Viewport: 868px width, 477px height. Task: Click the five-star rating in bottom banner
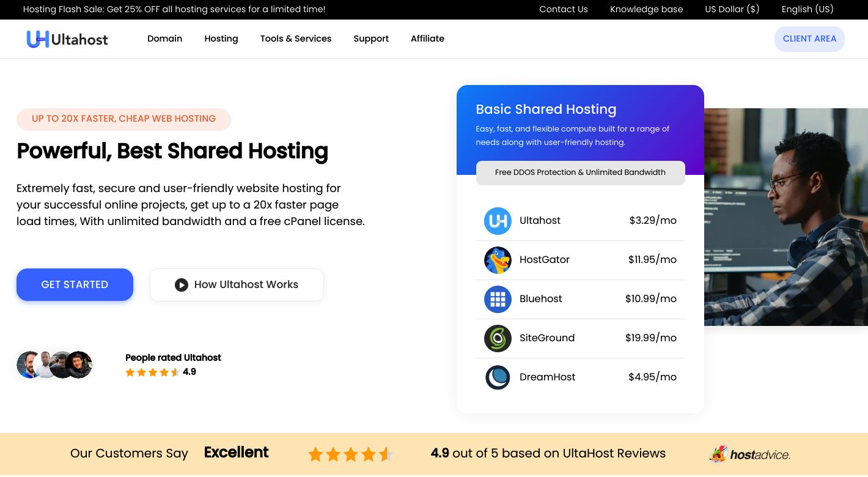coord(350,454)
